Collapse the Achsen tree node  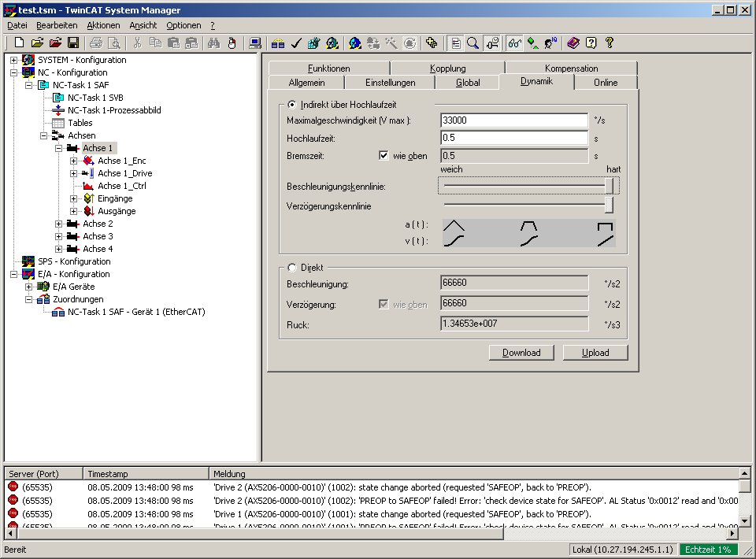(x=44, y=136)
